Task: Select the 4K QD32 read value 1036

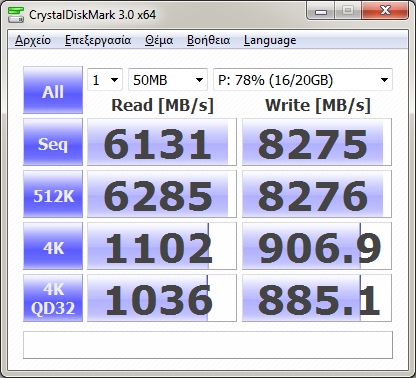Action: click(162, 298)
